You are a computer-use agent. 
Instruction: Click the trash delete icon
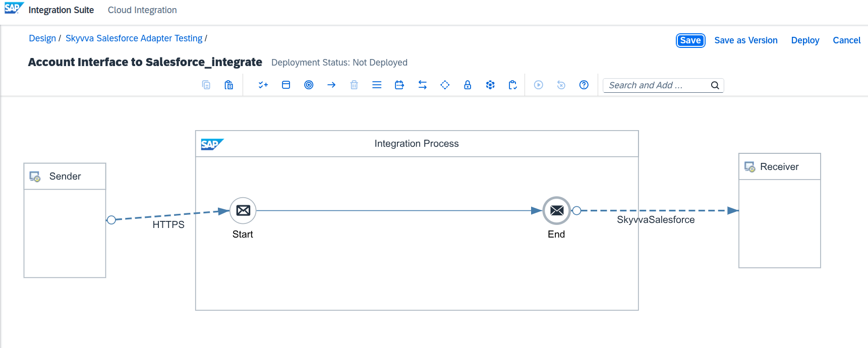pos(354,85)
